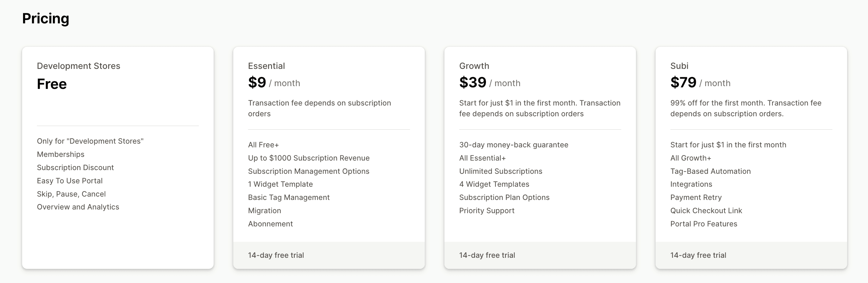Click the Basic Tag Management feature
This screenshot has height=283, width=868.
289,197
